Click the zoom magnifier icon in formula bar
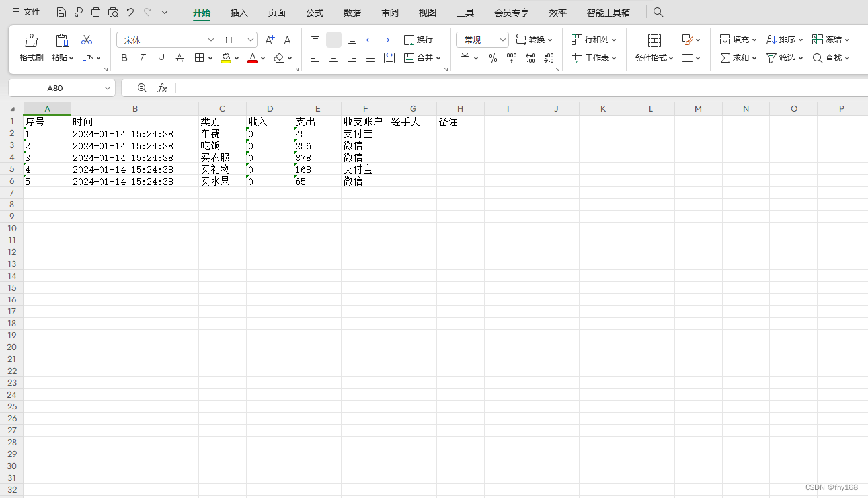 coord(141,88)
